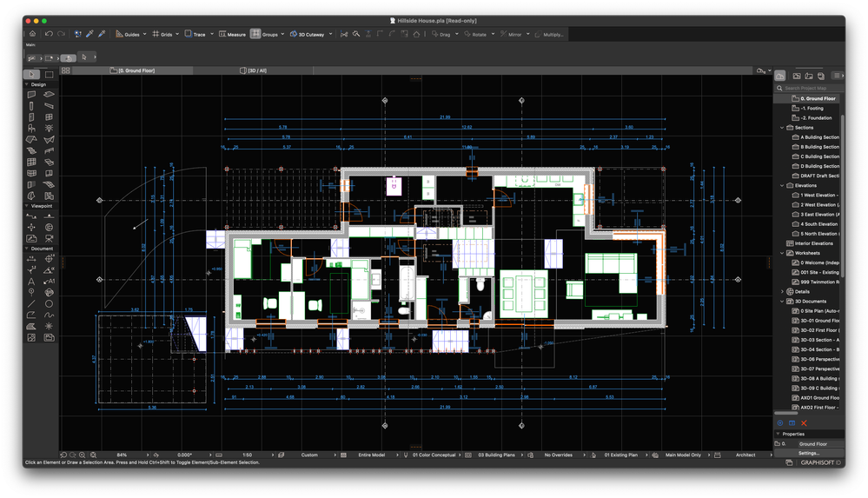Collapse the Design toolbox section
This screenshot has width=868, height=498.
click(27, 84)
